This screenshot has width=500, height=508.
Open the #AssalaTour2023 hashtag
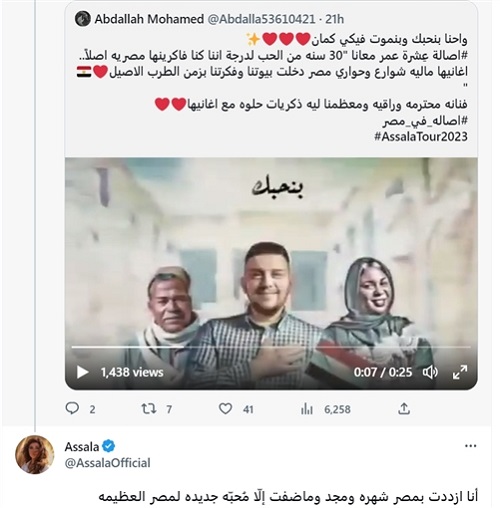421,136
